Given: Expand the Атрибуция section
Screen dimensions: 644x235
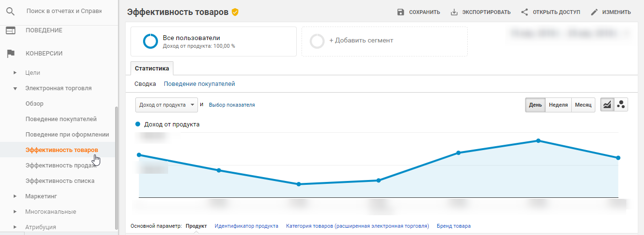Looking at the screenshot, I should (15, 227).
